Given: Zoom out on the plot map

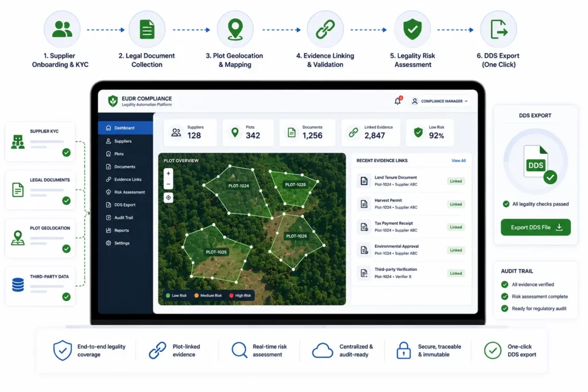Looking at the screenshot, I should (x=168, y=184).
